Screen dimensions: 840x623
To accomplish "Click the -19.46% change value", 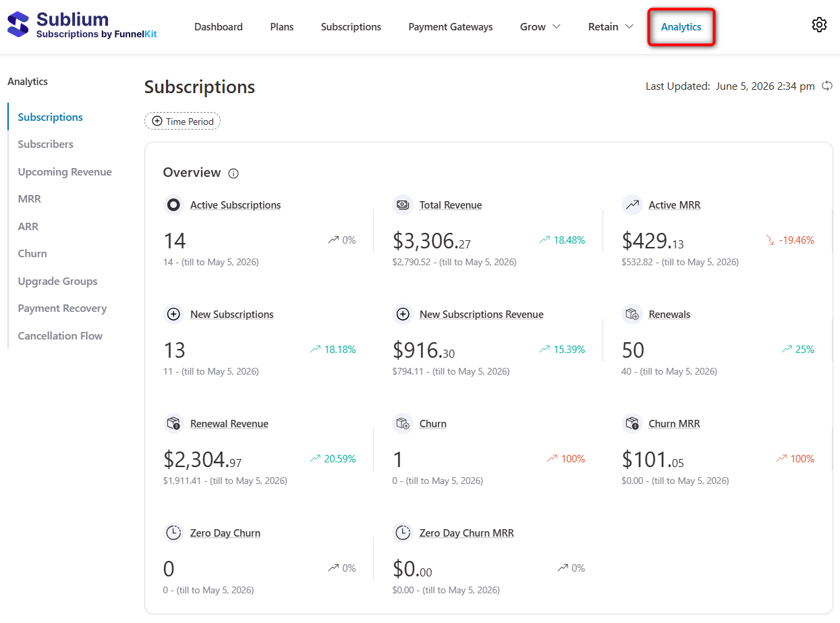I will pyautogui.click(x=797, y=240).
